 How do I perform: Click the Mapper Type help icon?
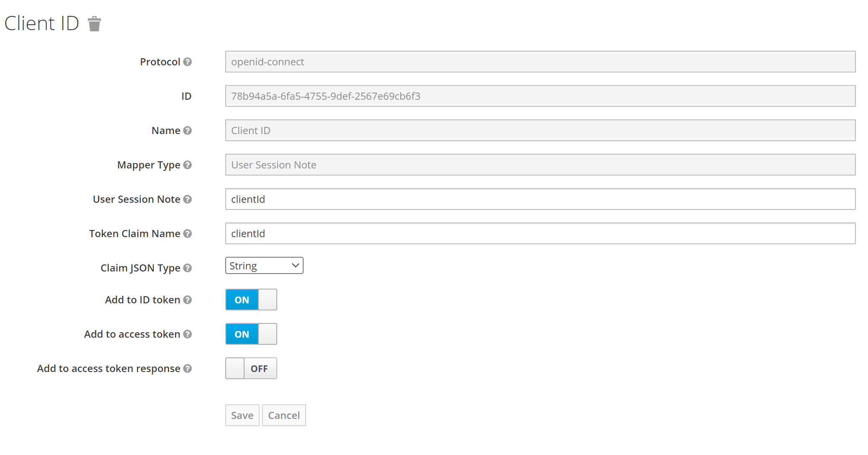coord(188,165)
